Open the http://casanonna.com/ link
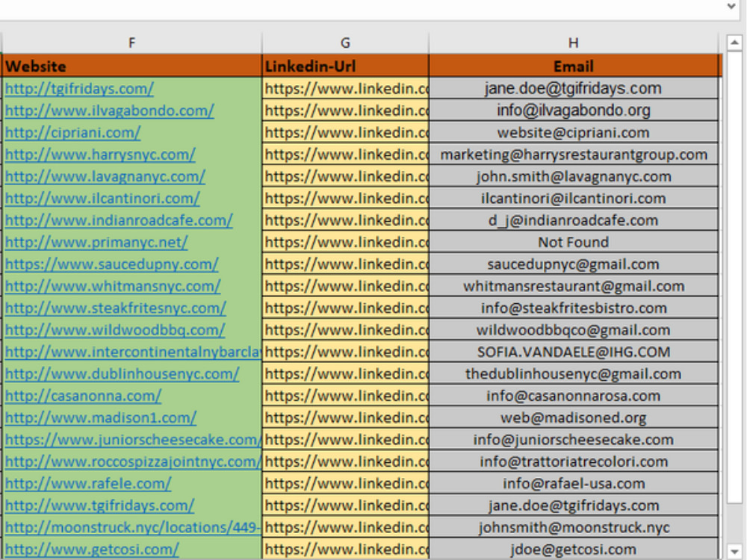Viewport: 747px width, 560px height. click(x=83, y=395)
